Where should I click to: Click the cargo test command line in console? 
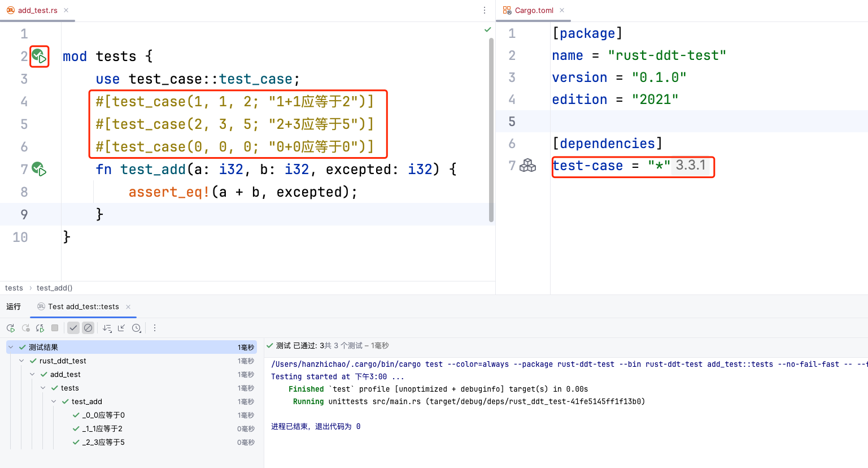[x=569, y=364]
